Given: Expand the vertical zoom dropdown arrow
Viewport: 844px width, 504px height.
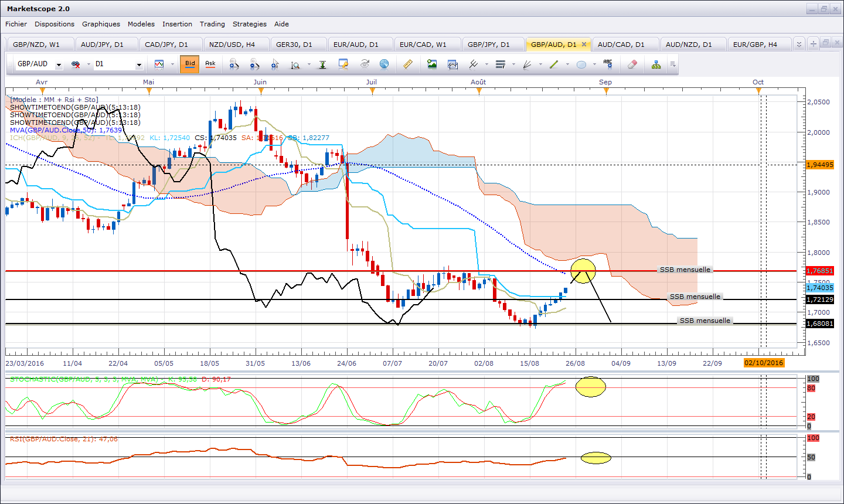Looking at the screenshot, I should click(309, 64).
